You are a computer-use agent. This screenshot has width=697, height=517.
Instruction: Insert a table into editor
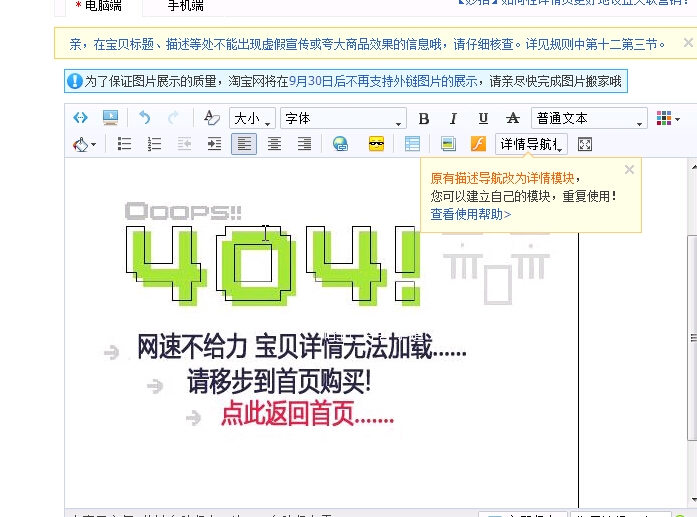(x=412, y=144)
